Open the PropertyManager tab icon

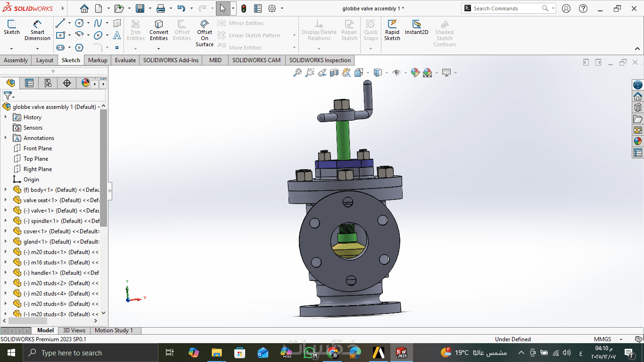coord(29,83)
